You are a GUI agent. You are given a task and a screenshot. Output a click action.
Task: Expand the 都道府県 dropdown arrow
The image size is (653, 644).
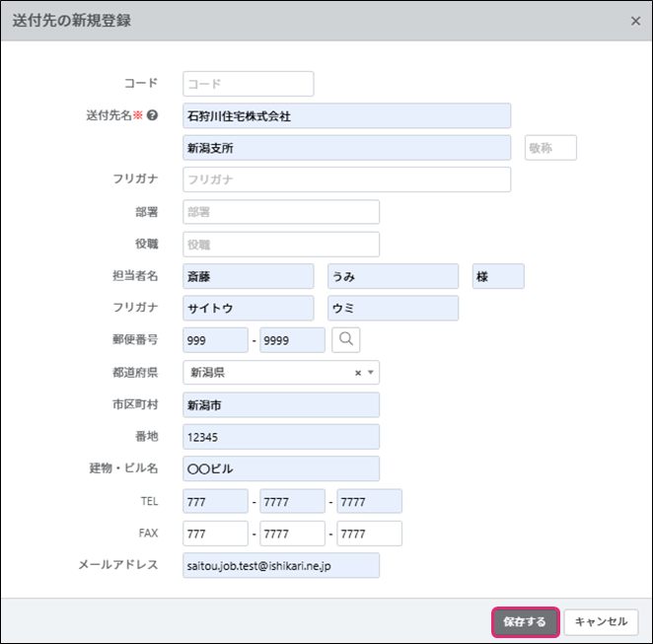click(370, 373)
